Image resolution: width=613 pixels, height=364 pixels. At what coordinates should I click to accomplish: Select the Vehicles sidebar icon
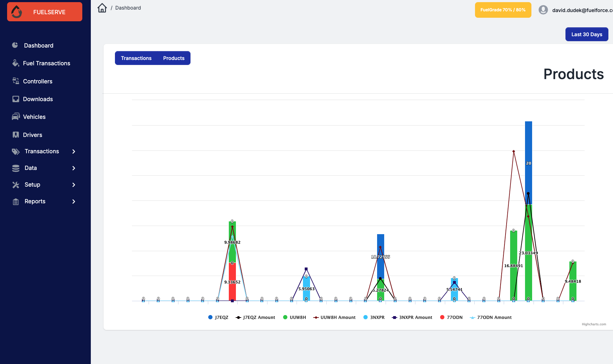(15, 116)
